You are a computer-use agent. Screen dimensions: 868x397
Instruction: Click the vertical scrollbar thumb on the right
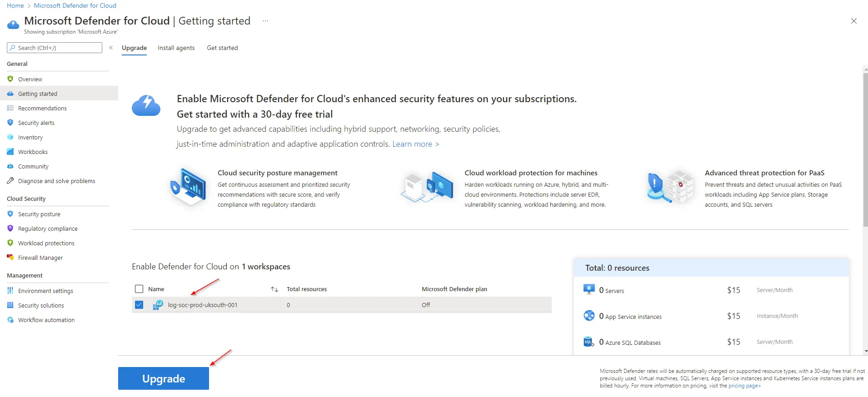click(x=865, y=150)
